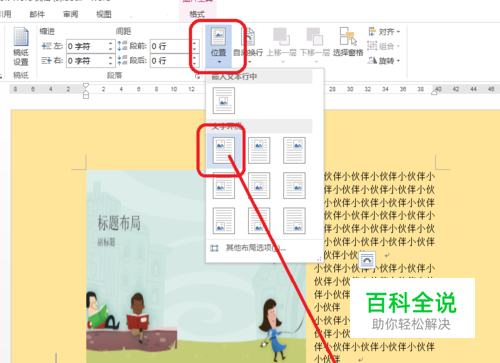Screen dimensions: 500x363
Task: Open the Selection Pane (选择窗格)
Action: 348,43
